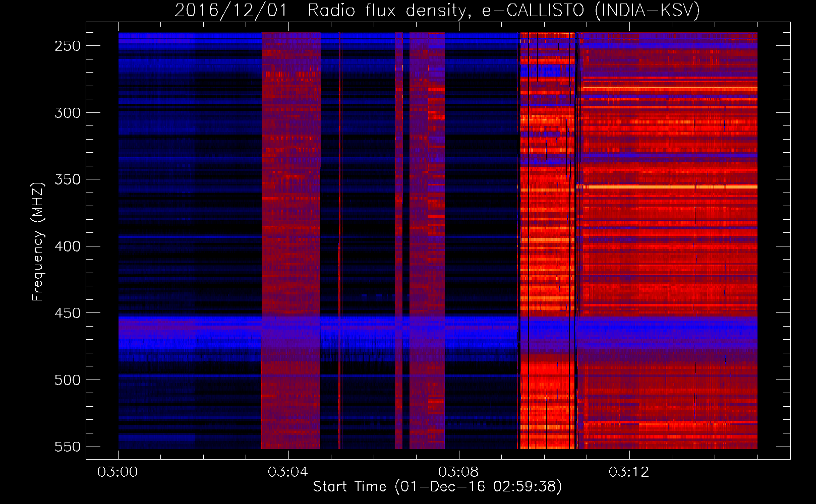Click the plot title '2016/12/01 Radio flux density, e-CALLISTO (INDIA-KSV)'
816x504 pixels.
tap(437, 11)
